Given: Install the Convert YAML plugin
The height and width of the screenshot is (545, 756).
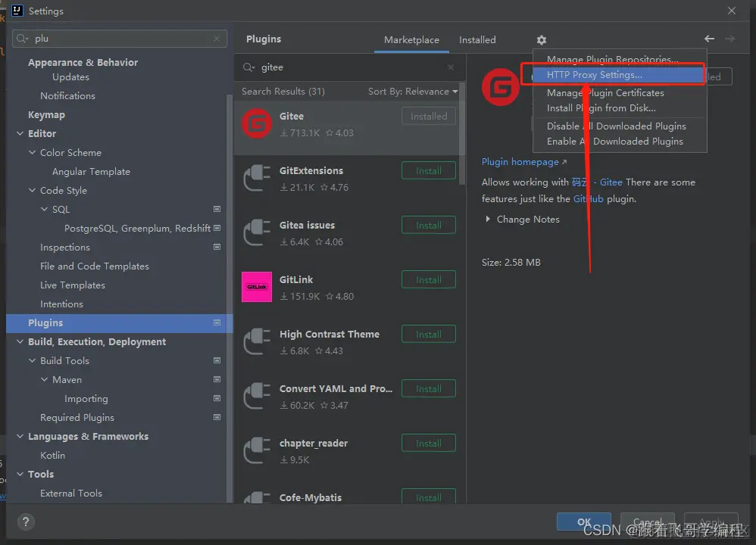Looking at the screenshot, I should (x=429, y=388).
